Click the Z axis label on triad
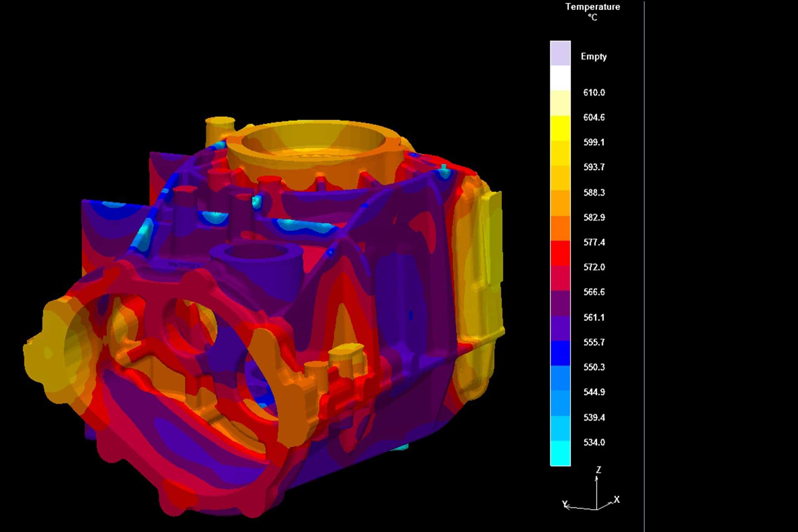This screenshot has width=798, height=532. 598,470
